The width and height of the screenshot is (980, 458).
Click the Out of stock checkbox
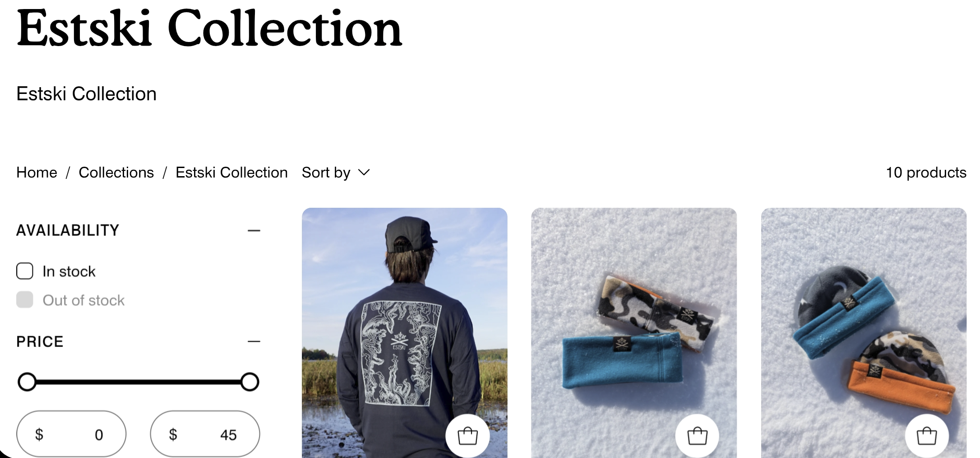click(x=25, y=299)
